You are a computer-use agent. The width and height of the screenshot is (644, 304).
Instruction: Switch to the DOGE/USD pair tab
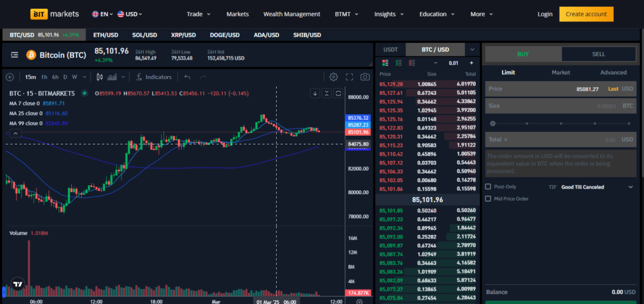[225, 35]
